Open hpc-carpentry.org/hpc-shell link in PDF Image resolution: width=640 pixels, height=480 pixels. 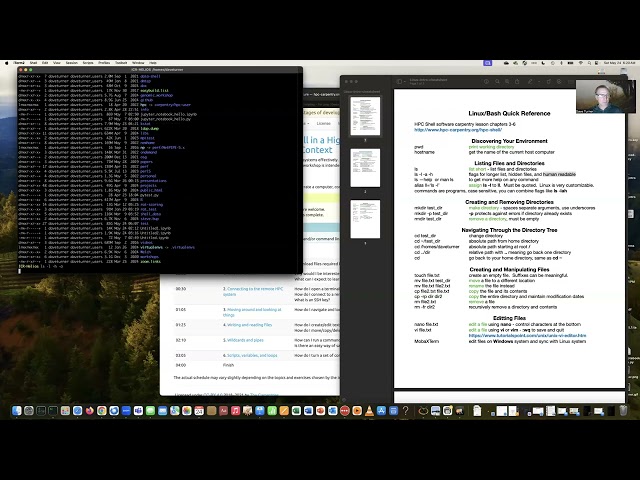click(458, 130)
